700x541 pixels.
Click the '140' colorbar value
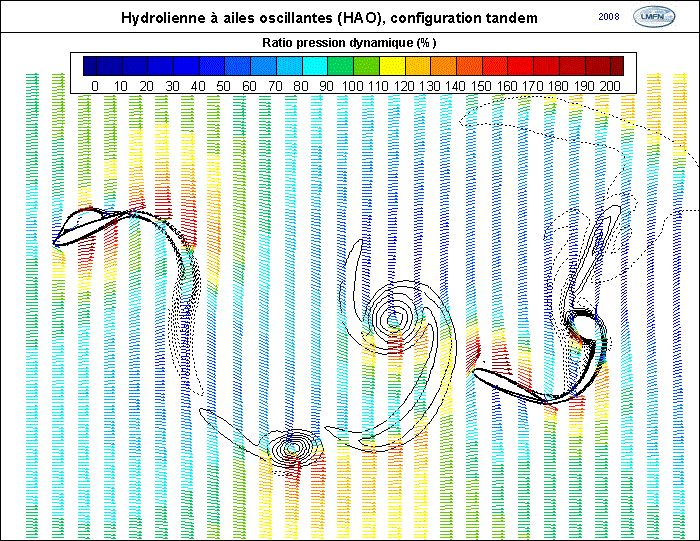[455, 86]
